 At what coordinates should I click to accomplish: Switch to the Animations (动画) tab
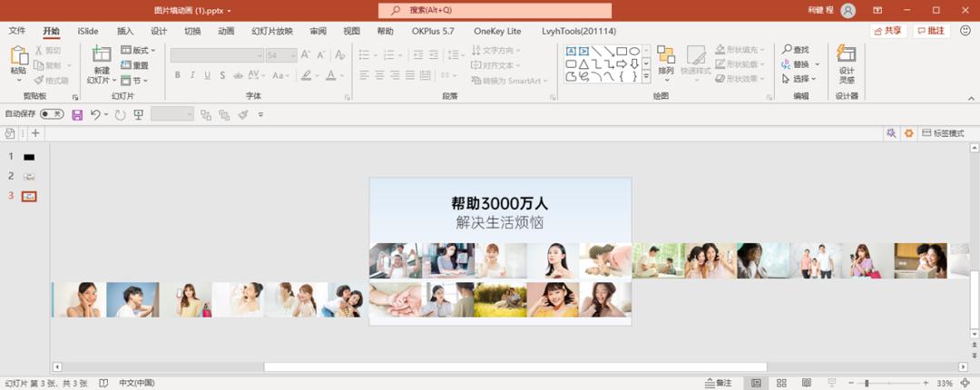pyautogui.click(x=226, y=31)
